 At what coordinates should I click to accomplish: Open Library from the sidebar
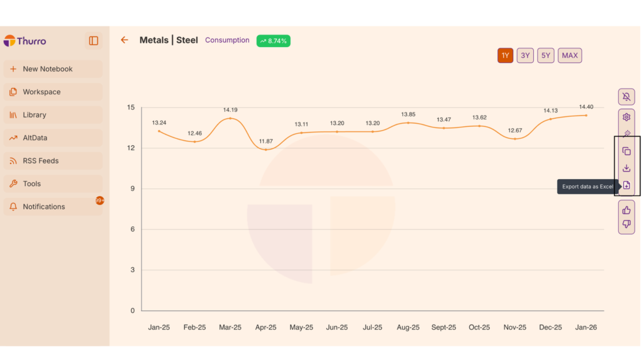tap(35, 115)
